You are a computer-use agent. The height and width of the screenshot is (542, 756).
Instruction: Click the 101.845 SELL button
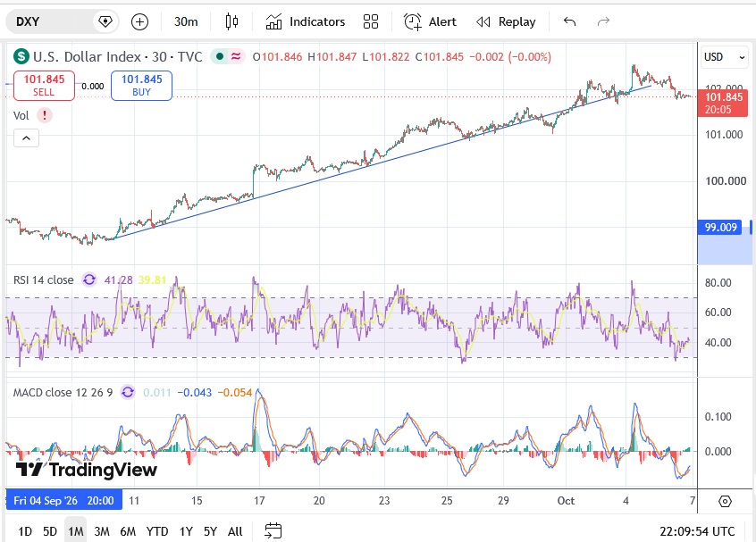click(44, 86)
